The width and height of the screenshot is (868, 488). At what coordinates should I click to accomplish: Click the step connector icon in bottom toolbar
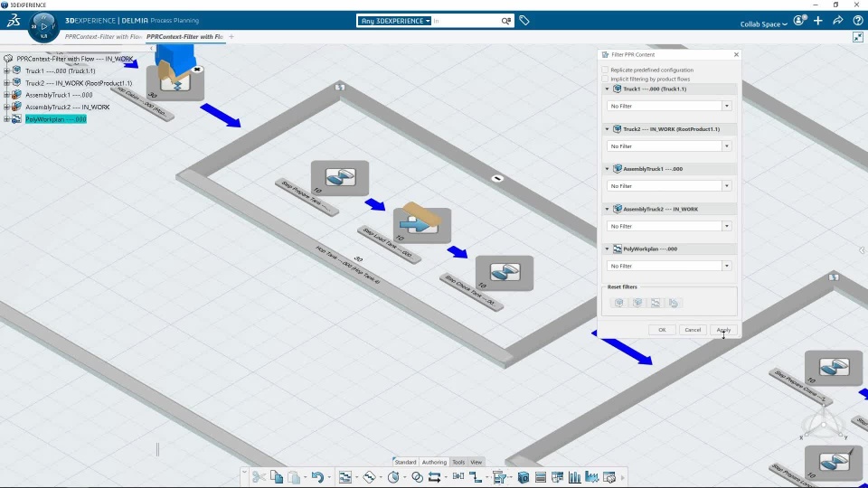[475, 477]
